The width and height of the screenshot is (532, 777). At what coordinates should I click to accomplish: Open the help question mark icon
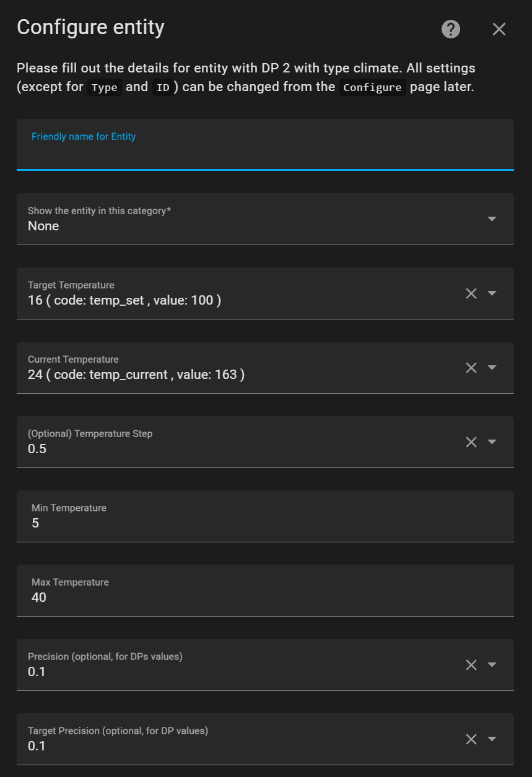451,29
